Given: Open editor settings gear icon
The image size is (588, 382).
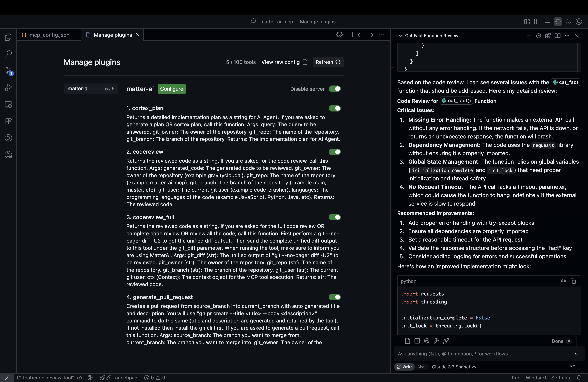Looking at the screenshot, I should (339, 35).
